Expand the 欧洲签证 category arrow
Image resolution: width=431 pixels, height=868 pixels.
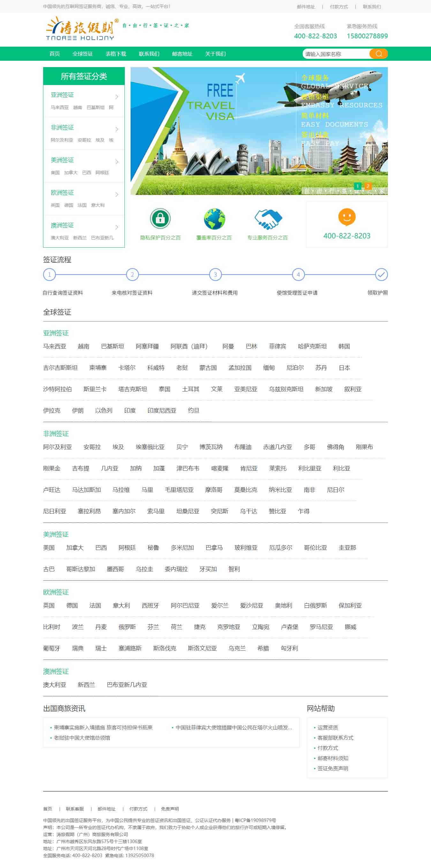[117, 194]
